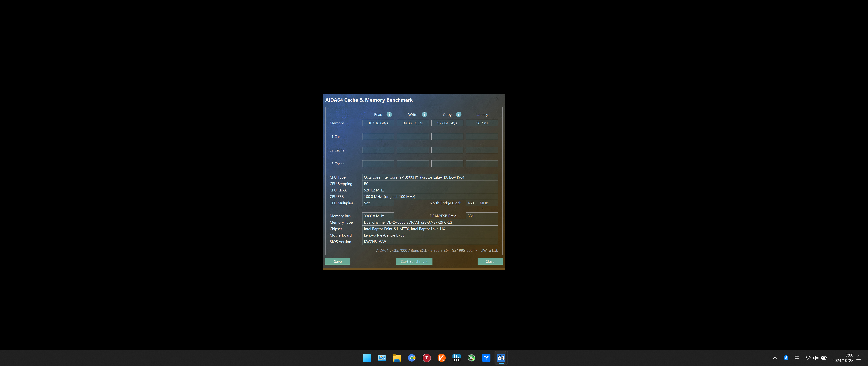Click the Chipset field Intel Raptor Point-S
This screenshot has width=868, height=366.
[x=430, y=229]
